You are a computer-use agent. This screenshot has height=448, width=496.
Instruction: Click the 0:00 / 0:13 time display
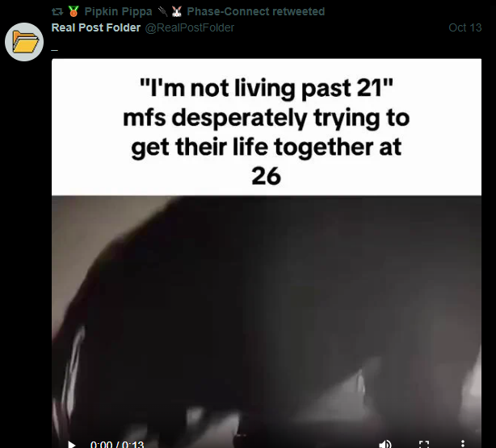click(x=117, y=445)
